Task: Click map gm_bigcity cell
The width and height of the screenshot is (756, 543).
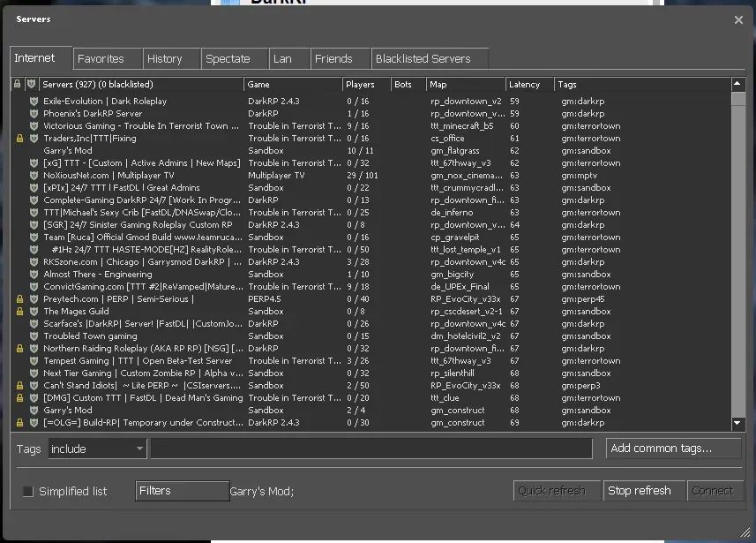Action: 453,275
